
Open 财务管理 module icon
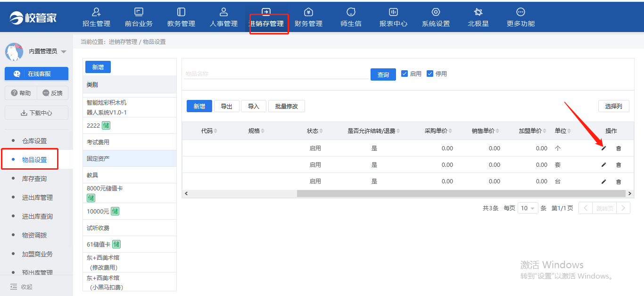pos(308,12)
